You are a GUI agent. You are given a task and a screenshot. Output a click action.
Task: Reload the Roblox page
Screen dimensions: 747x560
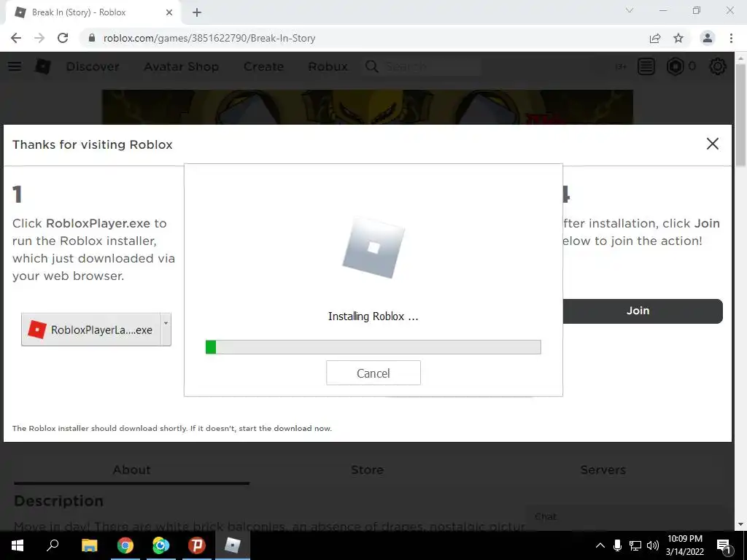[63, 38]
